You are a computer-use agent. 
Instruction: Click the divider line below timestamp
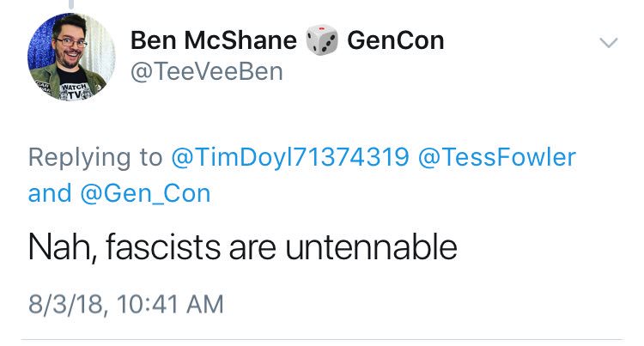[x=322, y=339]
